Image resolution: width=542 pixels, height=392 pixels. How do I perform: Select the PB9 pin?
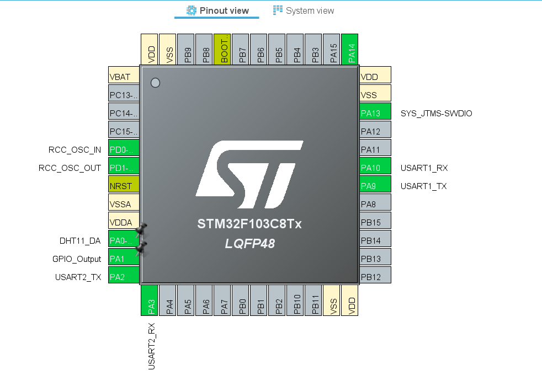(x=185, y=49)
